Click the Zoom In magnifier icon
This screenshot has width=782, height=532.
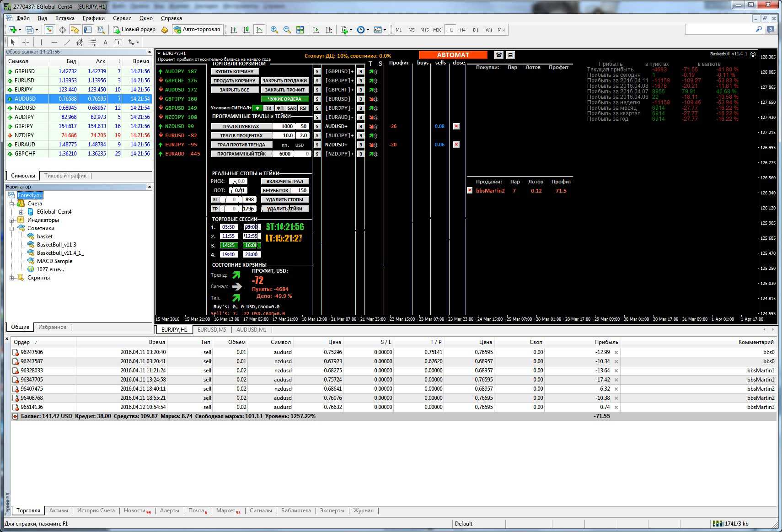click(x=274, y=30)
